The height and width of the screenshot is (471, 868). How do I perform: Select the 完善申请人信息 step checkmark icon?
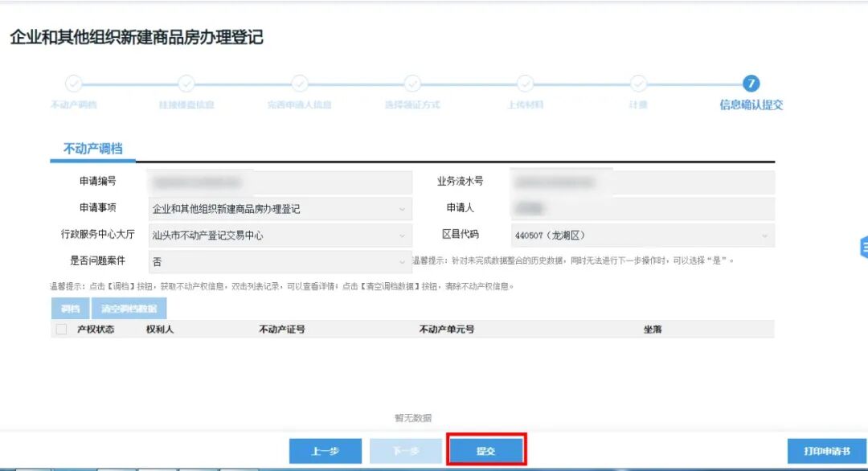299,84
